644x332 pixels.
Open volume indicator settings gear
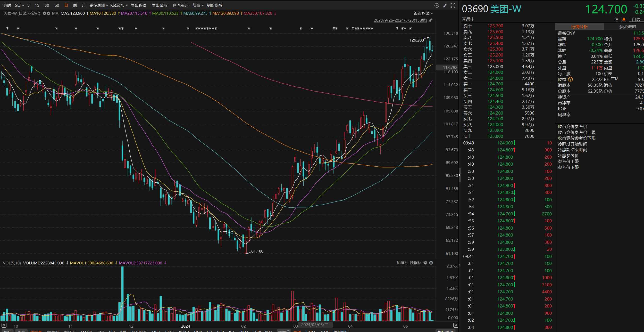[x=425, y=263]
